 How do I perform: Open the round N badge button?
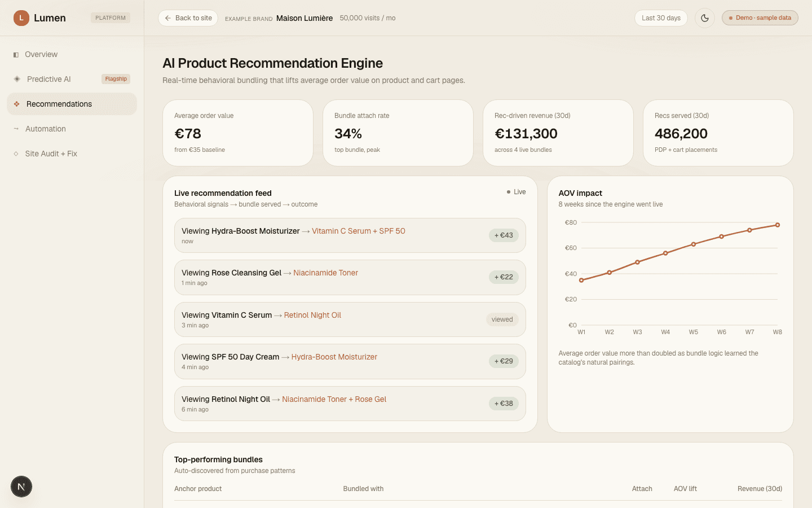[x=21, y=487]
